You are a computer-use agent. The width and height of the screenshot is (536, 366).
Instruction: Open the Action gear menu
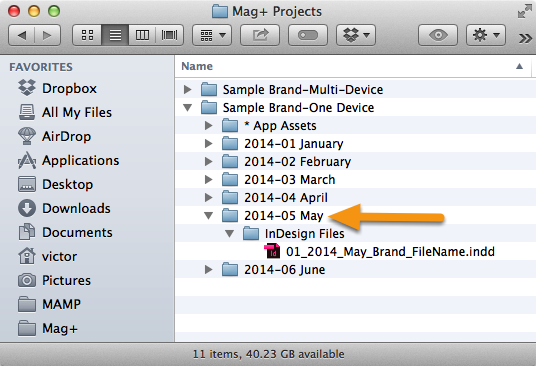(486, 35)
